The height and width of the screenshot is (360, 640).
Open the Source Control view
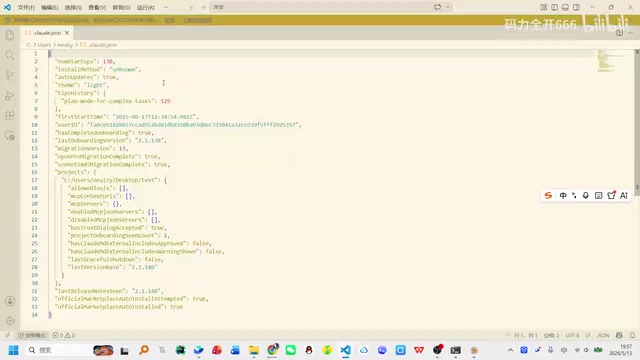10,76
